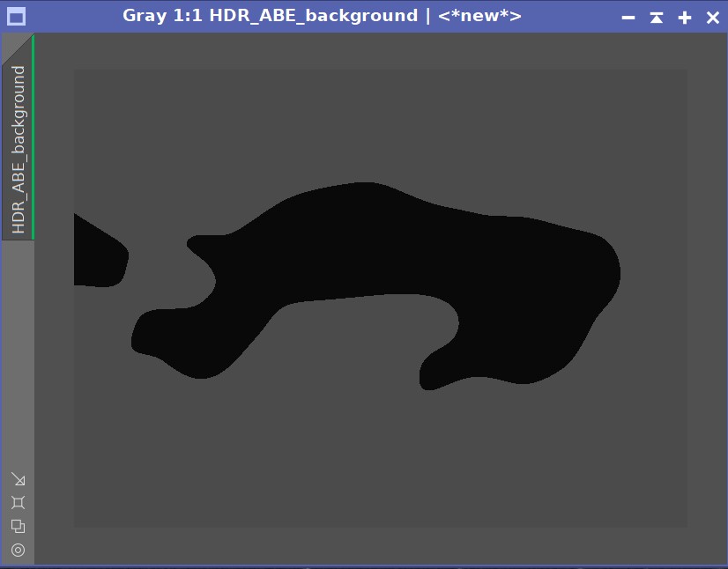Shade the HDR_ABE_background image window
The height and width of the screenshot is (569, 728).
656,18
